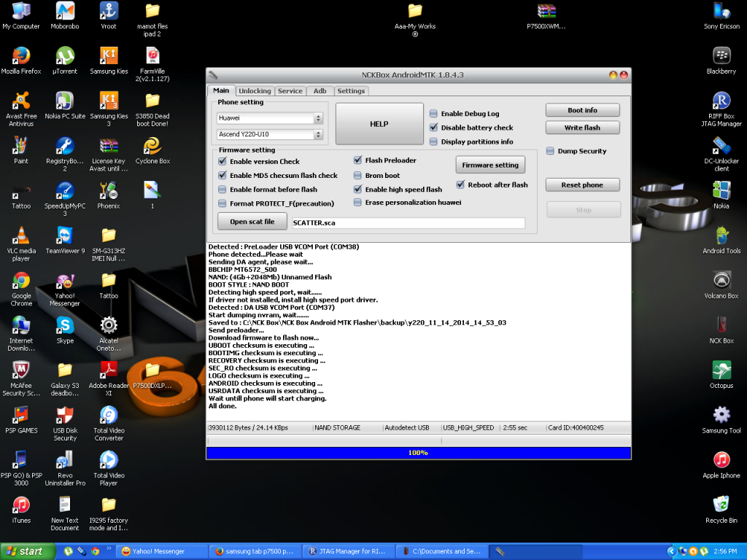
Task: Switch to the Unlocking tab
Action: (x=255, y=91)
